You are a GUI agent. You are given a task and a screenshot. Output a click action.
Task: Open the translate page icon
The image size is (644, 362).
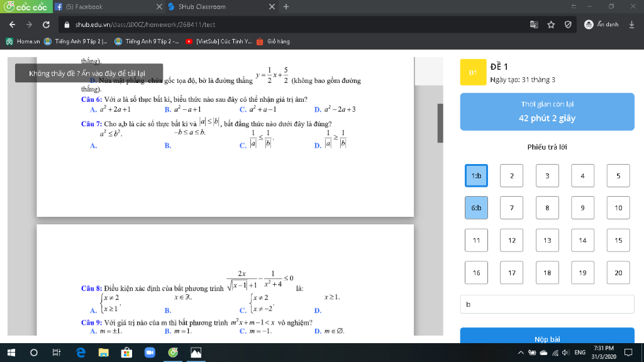(534, 25)
